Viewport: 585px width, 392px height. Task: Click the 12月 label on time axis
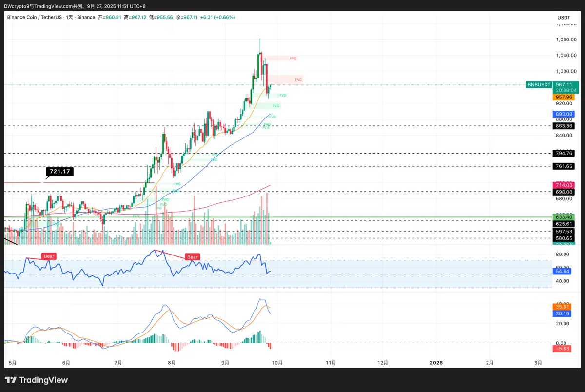point(383,363)
